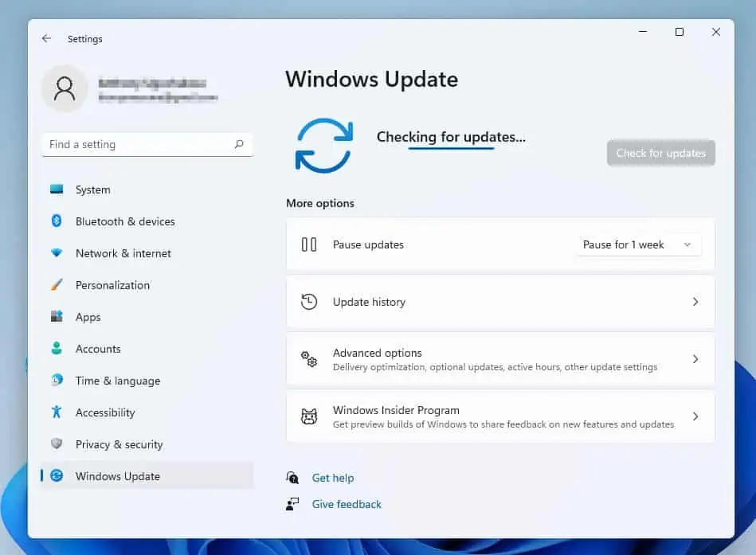Minimize the Settings window

[x=643, y=32]
